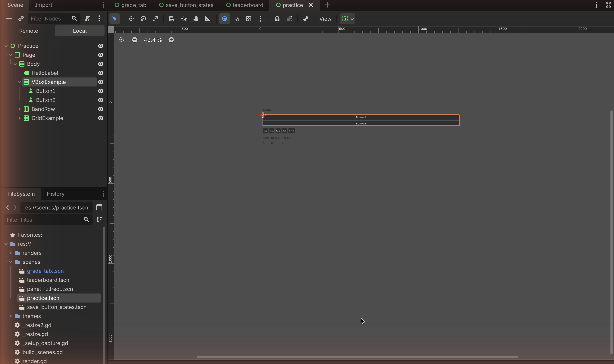Open Scene dock extra options menu

click(x=99, y=19)
